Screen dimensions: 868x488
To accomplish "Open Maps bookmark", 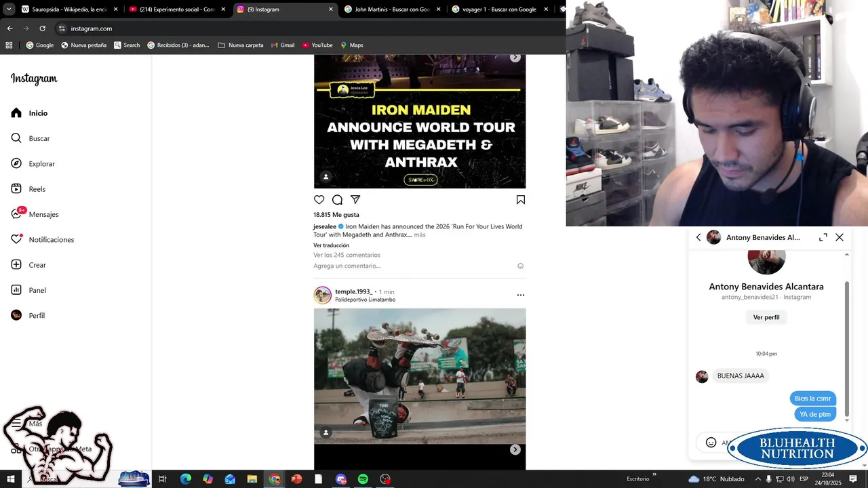I will [351, 45].
